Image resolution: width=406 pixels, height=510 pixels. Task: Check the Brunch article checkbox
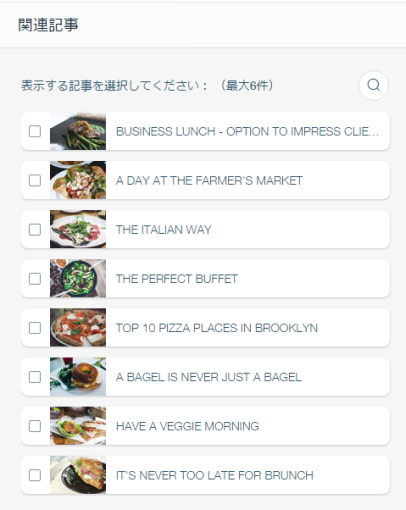point(35,475)
